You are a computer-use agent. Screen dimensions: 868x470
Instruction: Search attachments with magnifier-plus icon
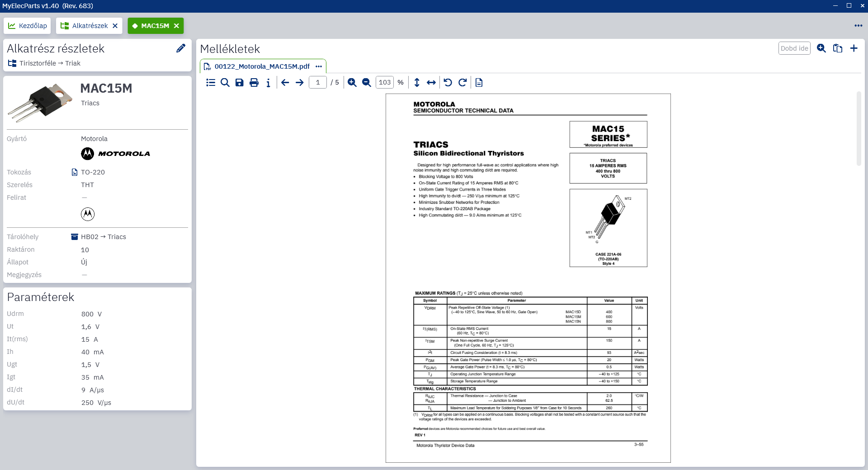[x=821, y=48]
